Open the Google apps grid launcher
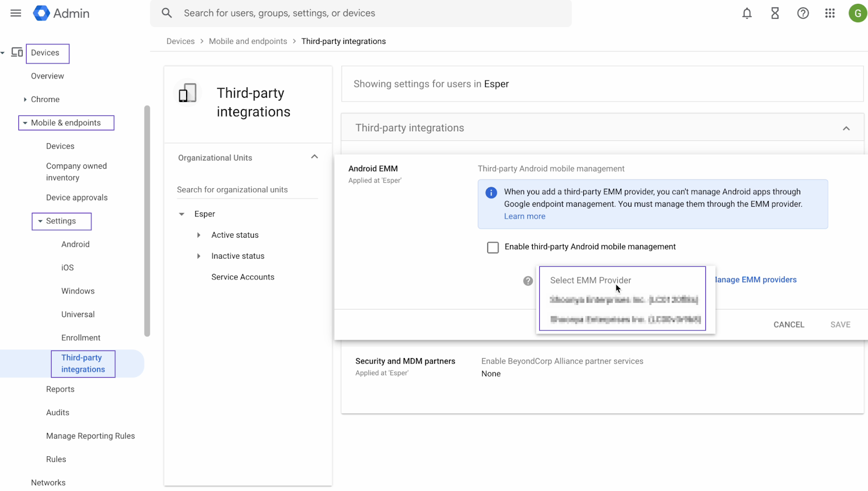This screenshot has height=491, width=868. coord(829,13)
